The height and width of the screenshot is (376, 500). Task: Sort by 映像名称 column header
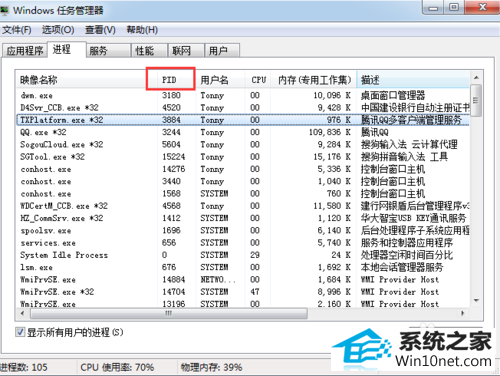86,80
